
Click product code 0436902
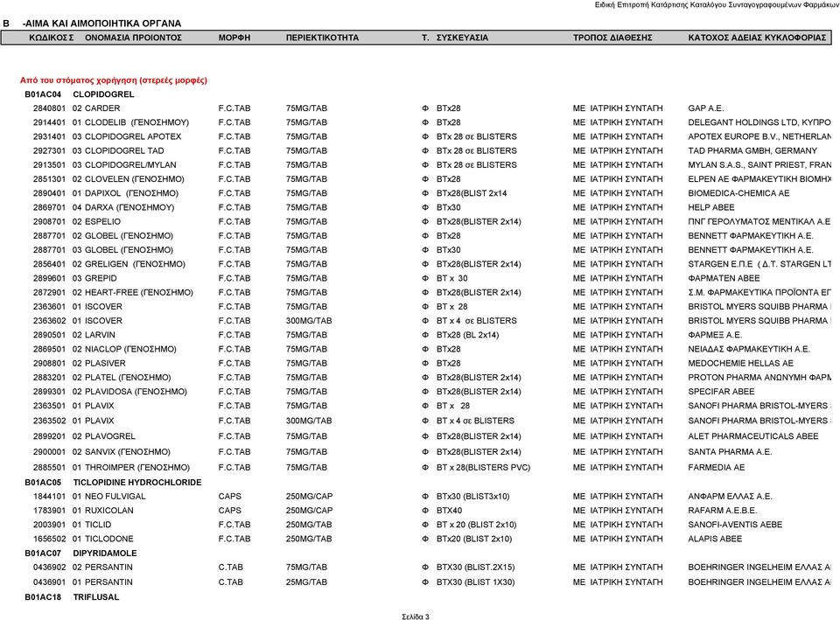tap(49, 567)
